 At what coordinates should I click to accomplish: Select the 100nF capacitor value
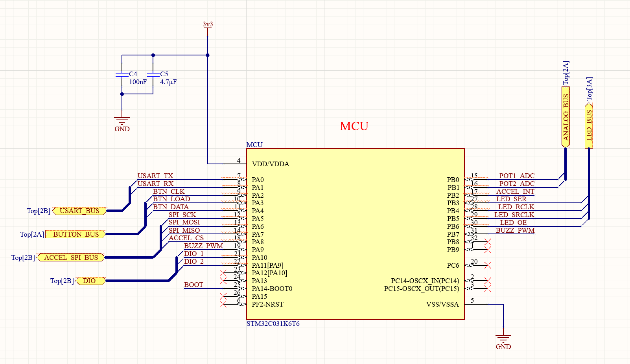[x=138, y=82]
